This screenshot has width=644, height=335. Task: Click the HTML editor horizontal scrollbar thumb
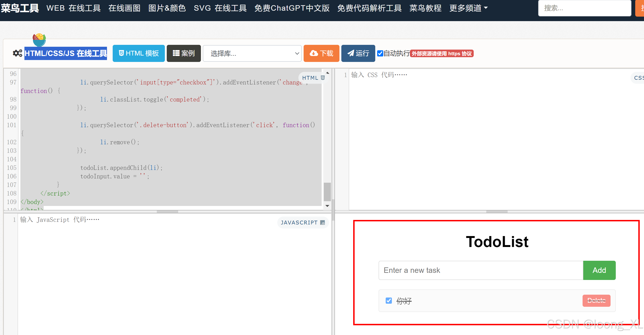pyautogui.click(x=167, y=211)
